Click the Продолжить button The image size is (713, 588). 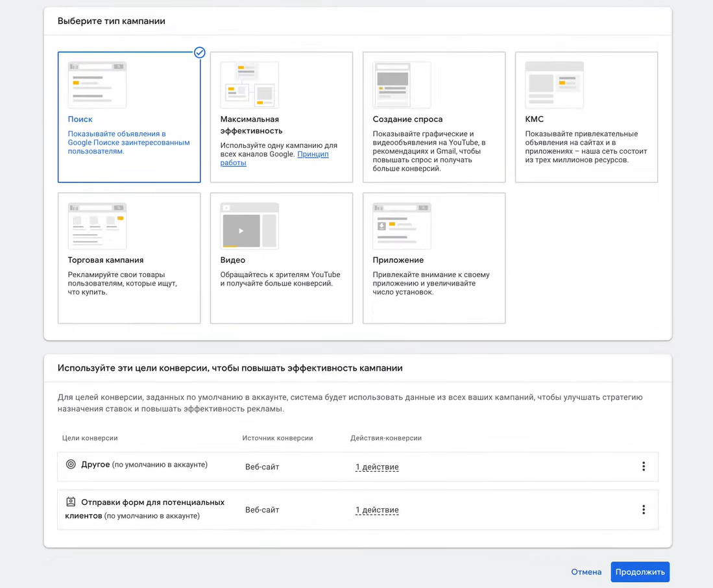click(x=640, y=572)
